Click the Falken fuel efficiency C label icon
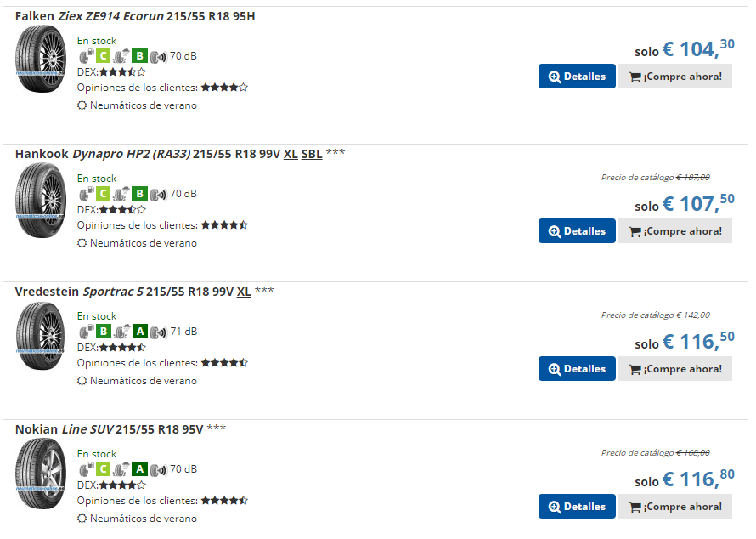756x539 pixels. (103, 56)
